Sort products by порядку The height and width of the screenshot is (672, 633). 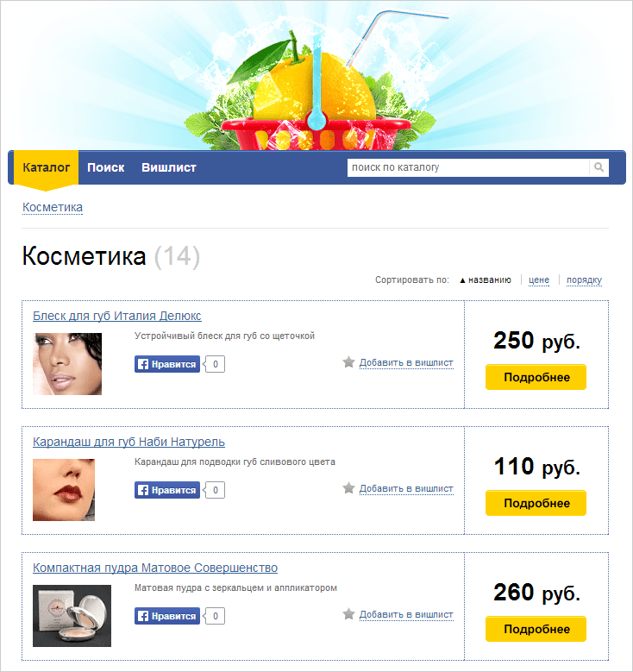(x=584, y=279)
